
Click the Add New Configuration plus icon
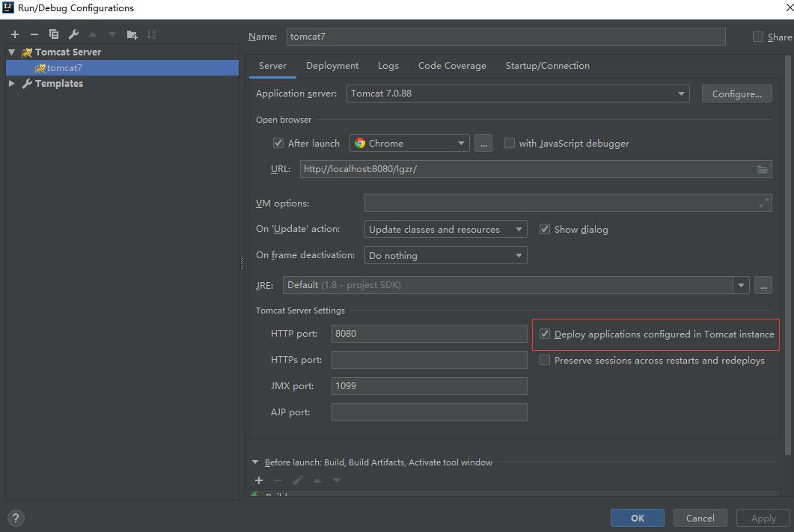[15, 34]
